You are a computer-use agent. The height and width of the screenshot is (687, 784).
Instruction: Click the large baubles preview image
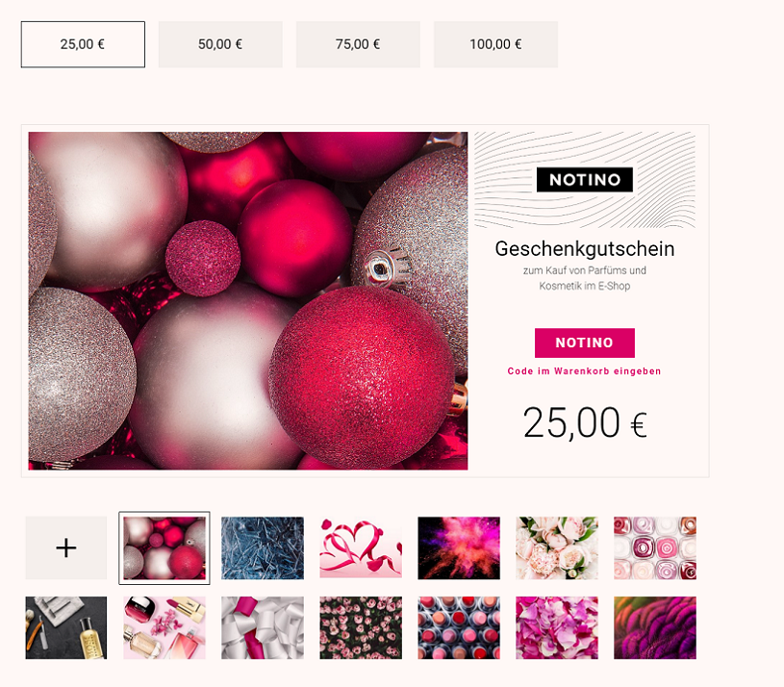248,300
